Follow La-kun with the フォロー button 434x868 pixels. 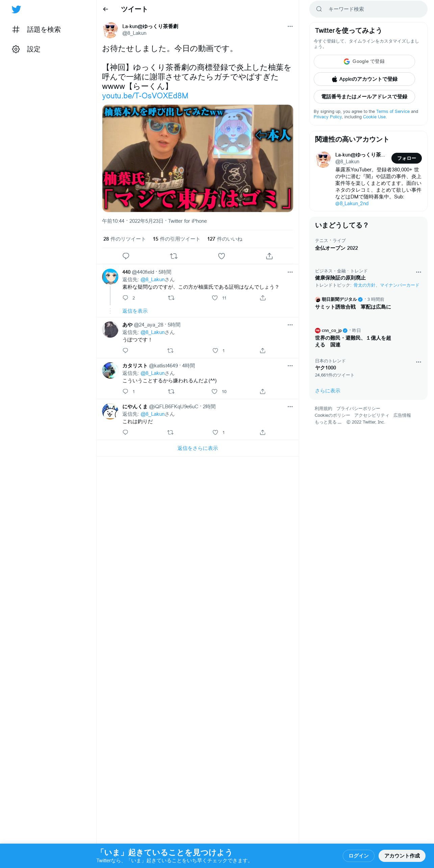(406, 158)
